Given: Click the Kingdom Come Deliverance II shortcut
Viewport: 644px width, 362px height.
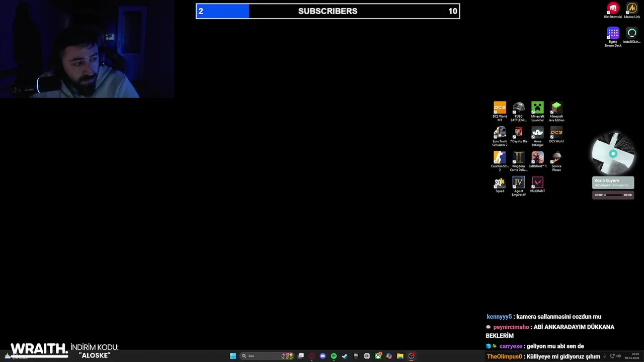Looking at the screenshot, I should 519,161.
